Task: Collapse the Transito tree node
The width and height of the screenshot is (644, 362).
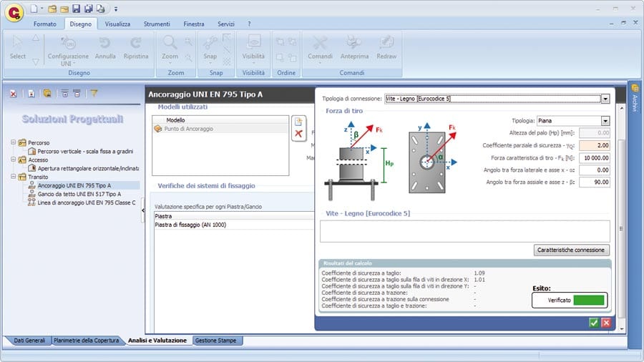Action: (x=13, y=177)
